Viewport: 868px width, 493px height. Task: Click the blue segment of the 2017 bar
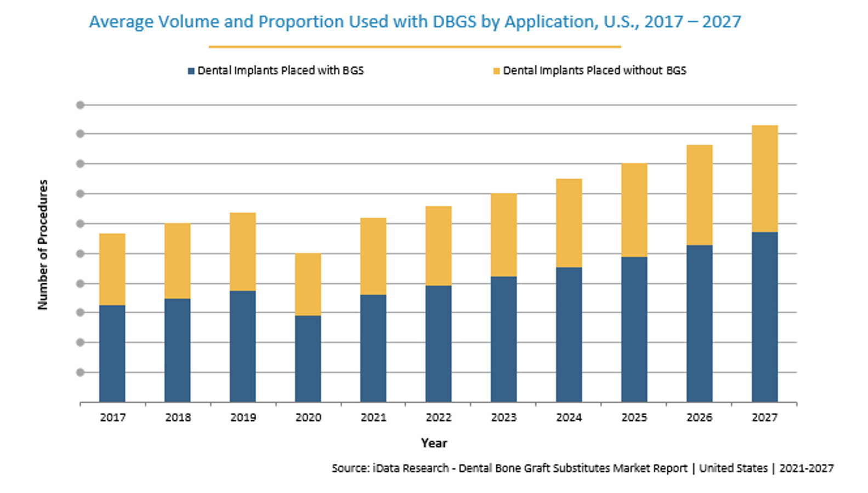pyautogui.click(x=112, y=353)
